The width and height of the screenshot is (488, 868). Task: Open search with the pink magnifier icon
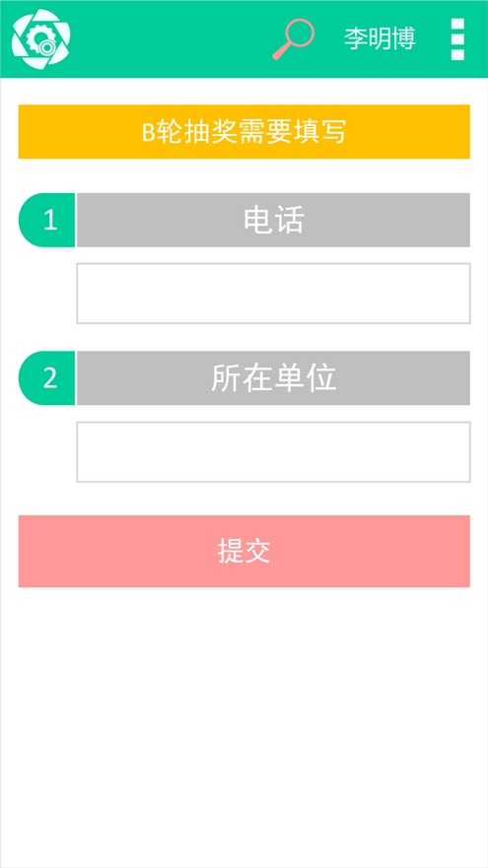coord(293,38)
